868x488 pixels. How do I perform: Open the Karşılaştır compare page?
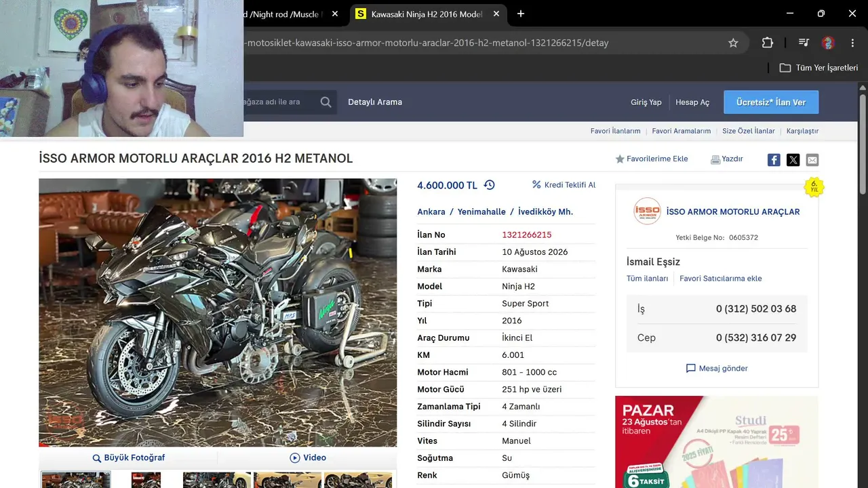pyautogui.click(x=803, y=131)
